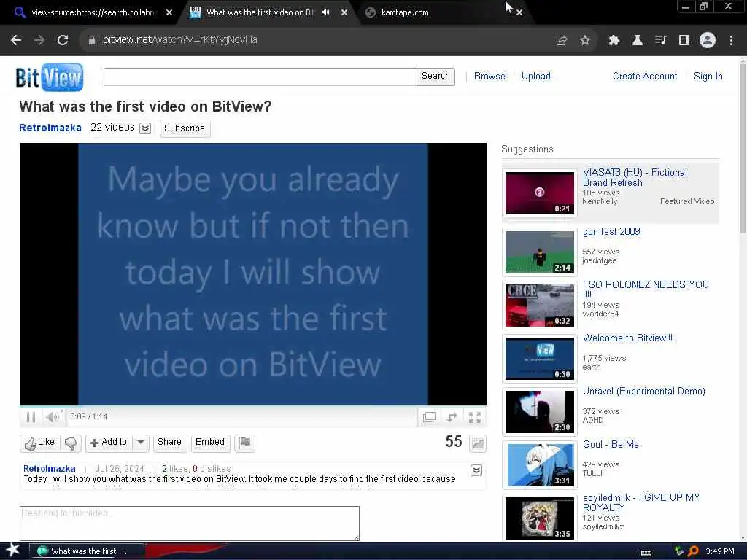Screen dimensions: 747x560
Task: Open FSO POLONEZ NEEDS YOU video link
Action: click(646, 289)
